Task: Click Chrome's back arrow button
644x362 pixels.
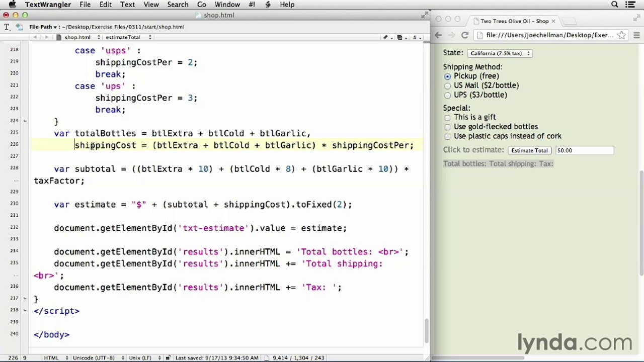Action: (438, 35)
